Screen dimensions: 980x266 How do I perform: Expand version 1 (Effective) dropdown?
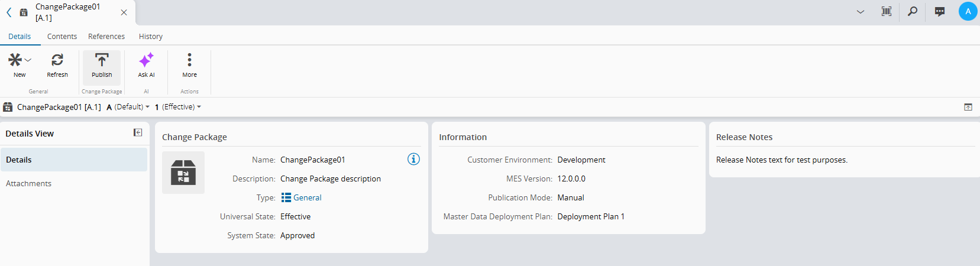click(x=178, y=107)
